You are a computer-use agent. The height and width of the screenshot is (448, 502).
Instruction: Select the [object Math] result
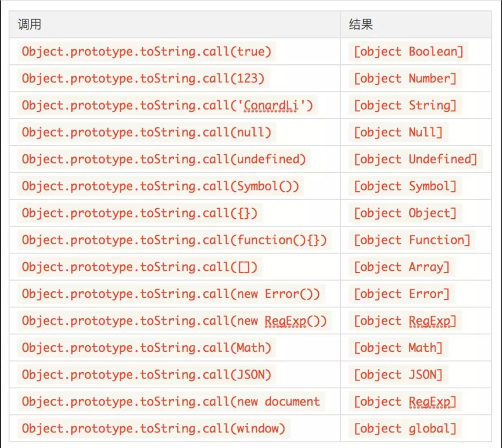(x=398, y=348)
